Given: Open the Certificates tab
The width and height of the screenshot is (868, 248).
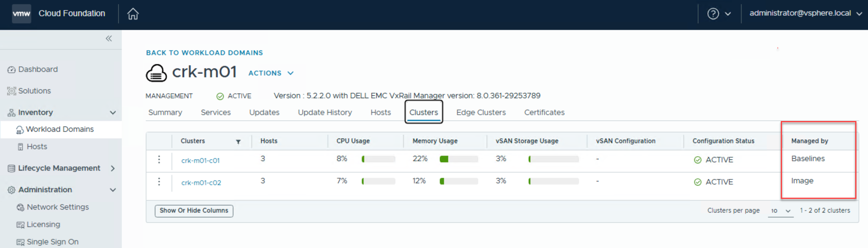Looking at the screenshot, I should [x=544, y=113].
